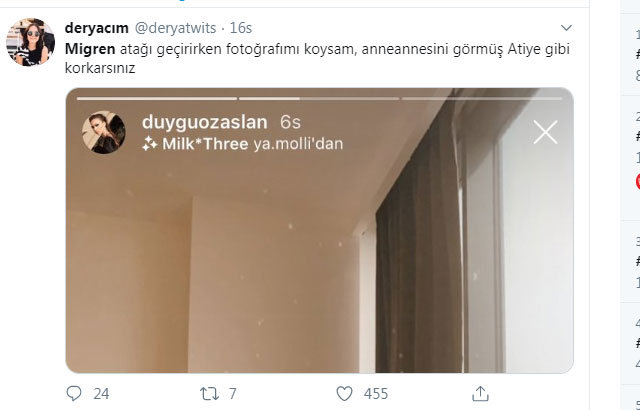Open duyguozaslan username in story

(x=205, y=122)
